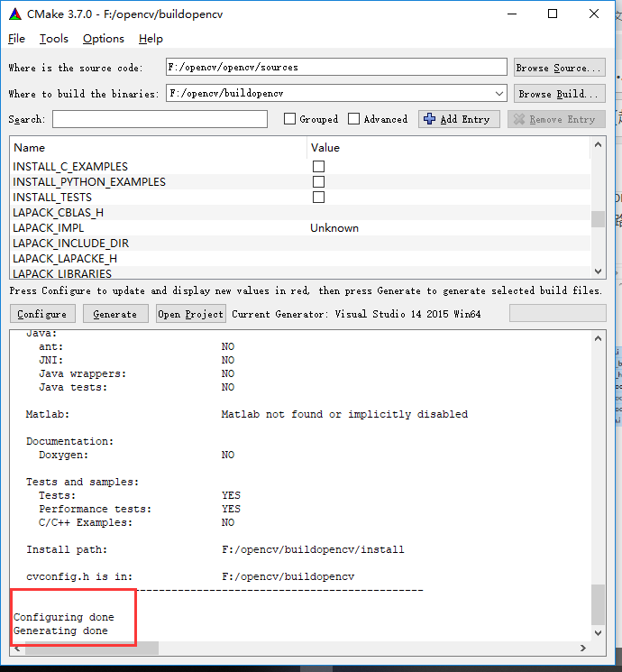Click the Open Project button
This screenshot has width=622, height=672.
pos(190,314)
